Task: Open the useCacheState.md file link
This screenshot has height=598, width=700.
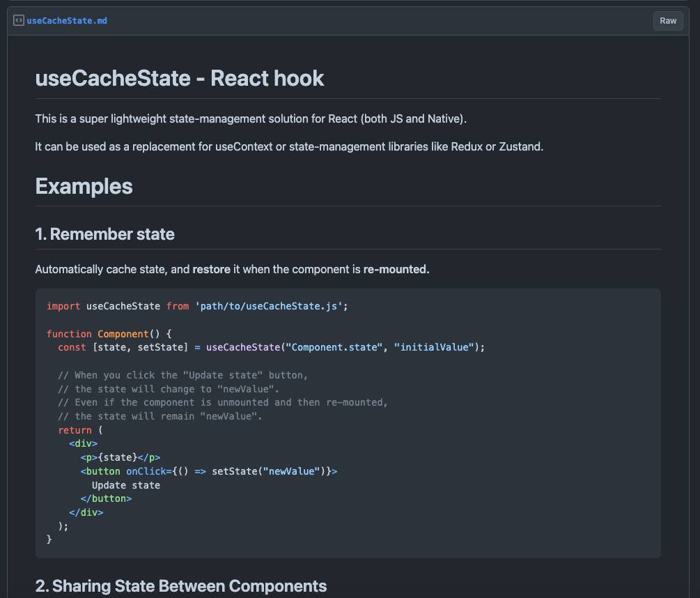Action: (67, 20)
